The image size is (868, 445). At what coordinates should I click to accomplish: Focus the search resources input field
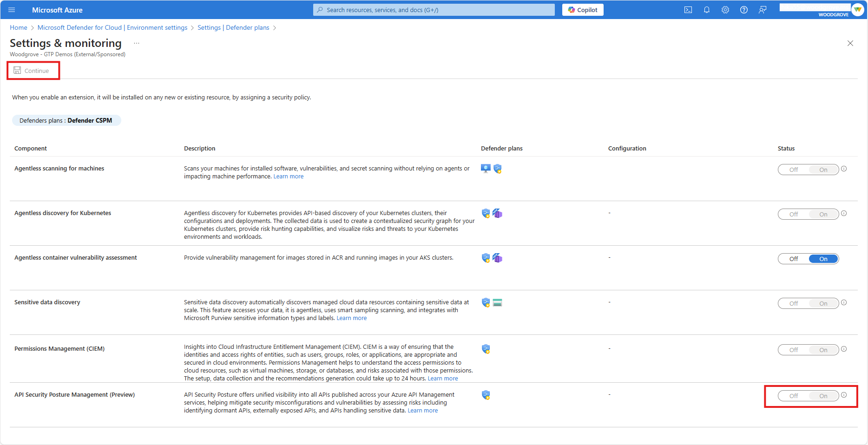click(434, 10)
